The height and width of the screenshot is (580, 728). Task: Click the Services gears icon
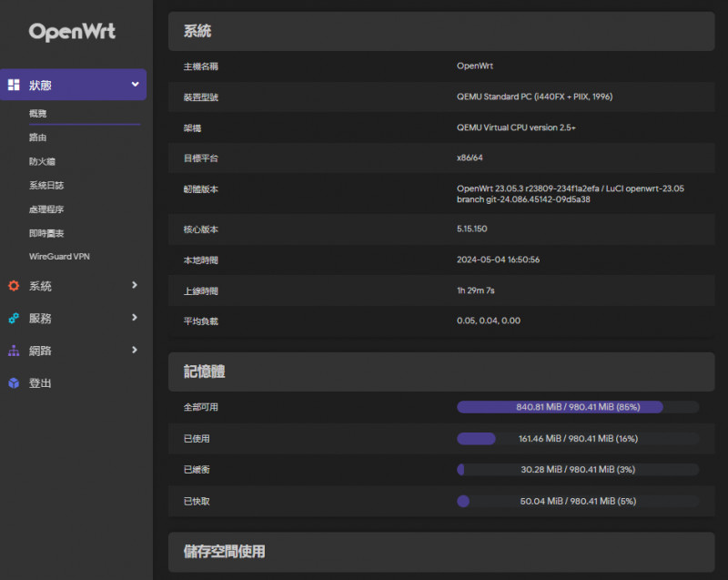click(x=14, y=319)
